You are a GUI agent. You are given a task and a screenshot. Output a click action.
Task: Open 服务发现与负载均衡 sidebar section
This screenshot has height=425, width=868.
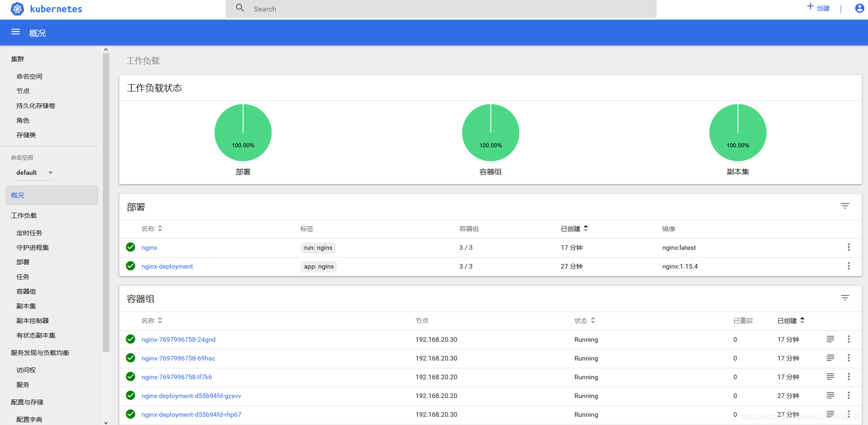point(40,353)
